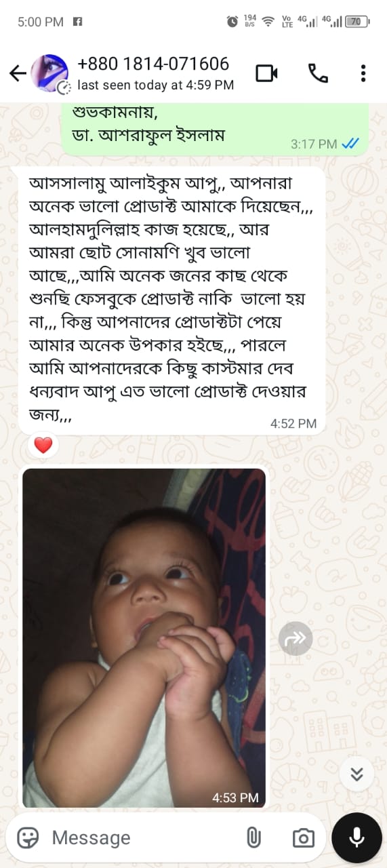The image size is (387, 868).
Task: Tap the back arrow to leave chat
Action: pos(17,73)
